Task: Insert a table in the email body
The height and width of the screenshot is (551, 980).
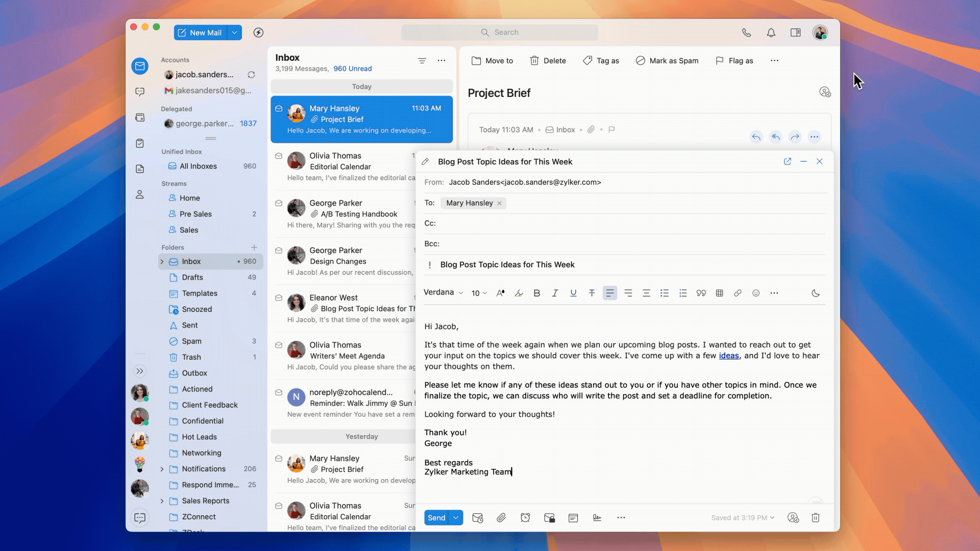Action: tap(719, 293)
